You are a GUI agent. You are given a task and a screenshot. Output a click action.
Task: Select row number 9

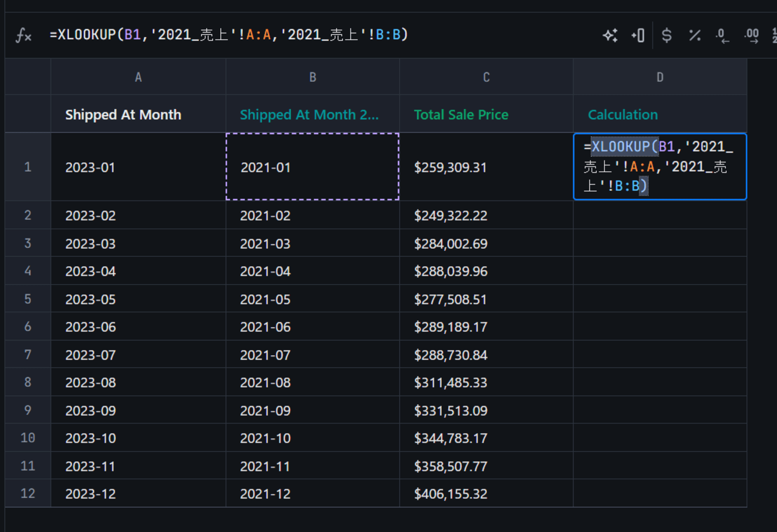click(x=28, y=410)
